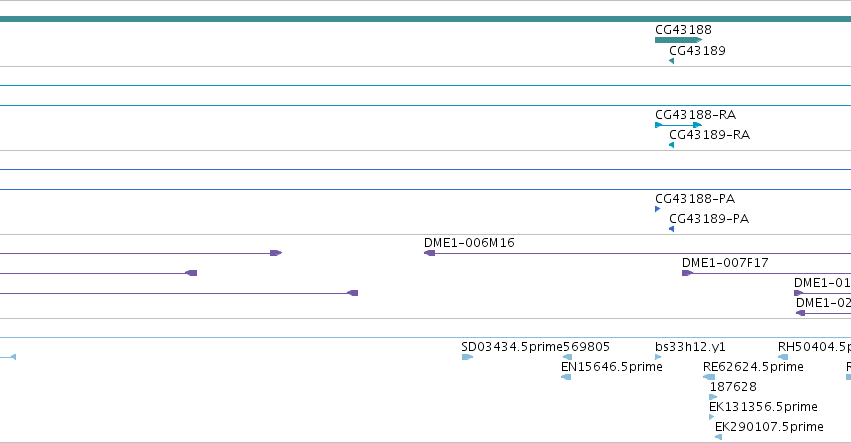Click the SD03434.5prime label
This screenshot has height=443, width=851.
512,346
